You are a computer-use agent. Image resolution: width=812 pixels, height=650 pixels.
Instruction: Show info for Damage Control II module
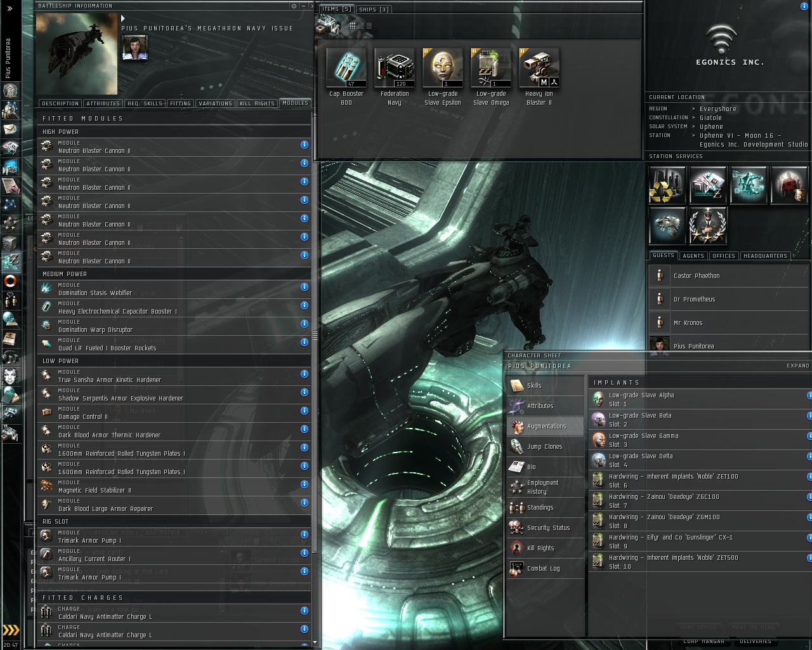pyautogui.click(x=304, y=411)
